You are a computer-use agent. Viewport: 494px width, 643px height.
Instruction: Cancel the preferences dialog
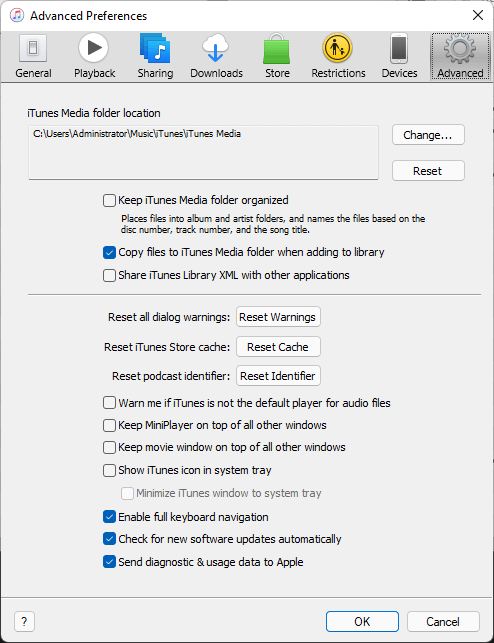point(443,622)
